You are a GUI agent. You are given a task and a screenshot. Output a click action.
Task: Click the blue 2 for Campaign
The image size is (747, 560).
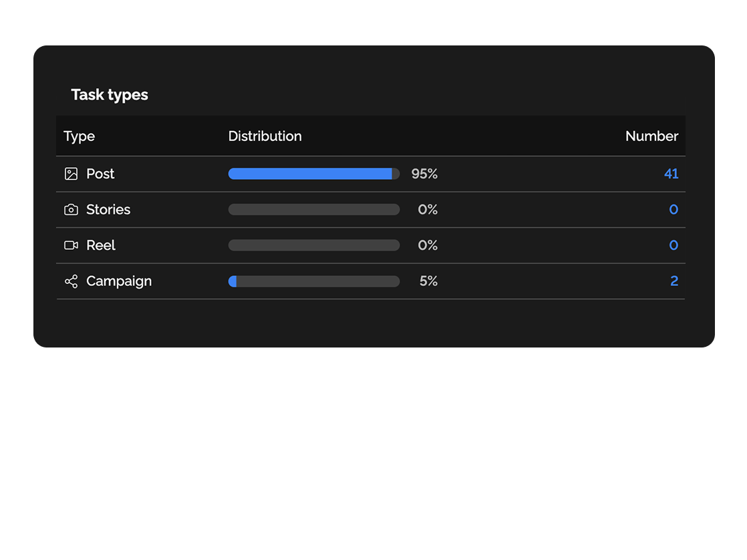coord(674,281)
